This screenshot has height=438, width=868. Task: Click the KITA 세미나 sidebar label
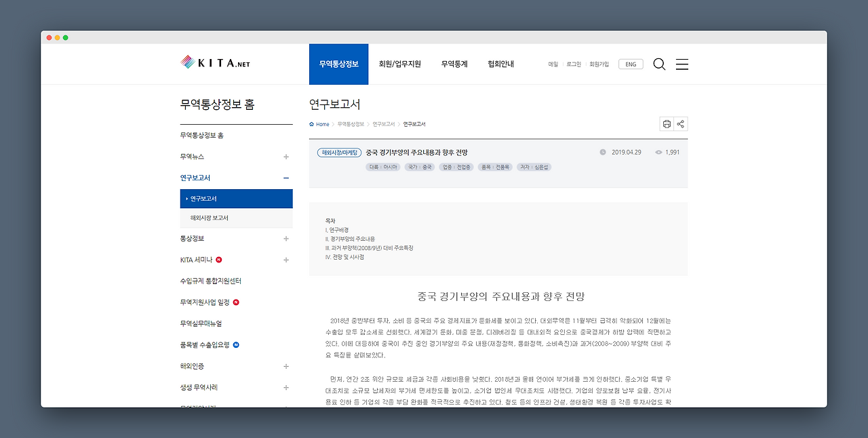pyautogui.click(x=196, y=260)
